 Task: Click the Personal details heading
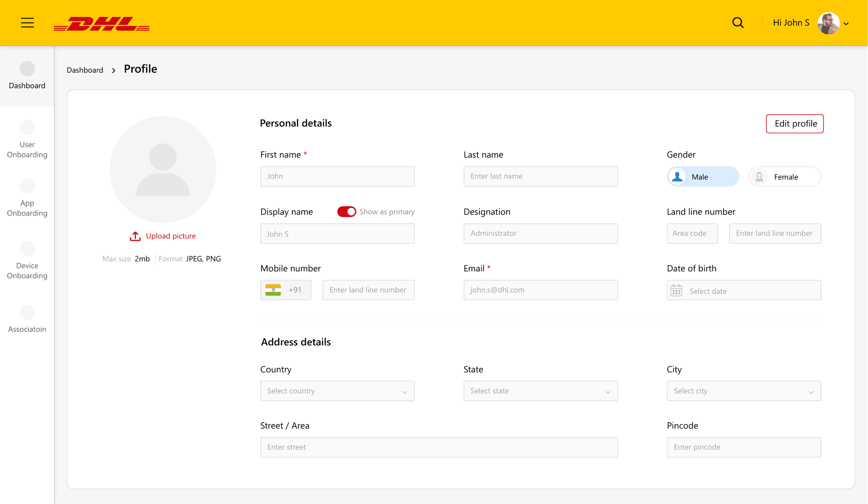[296, 123]
